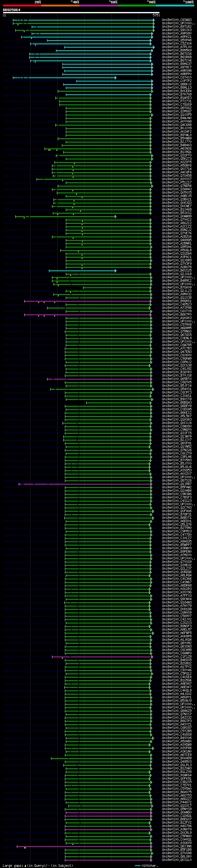Select the UniRef100_Q0WW99 label
This screenshot has height=868, width=197.
click(x=177, y=216)
